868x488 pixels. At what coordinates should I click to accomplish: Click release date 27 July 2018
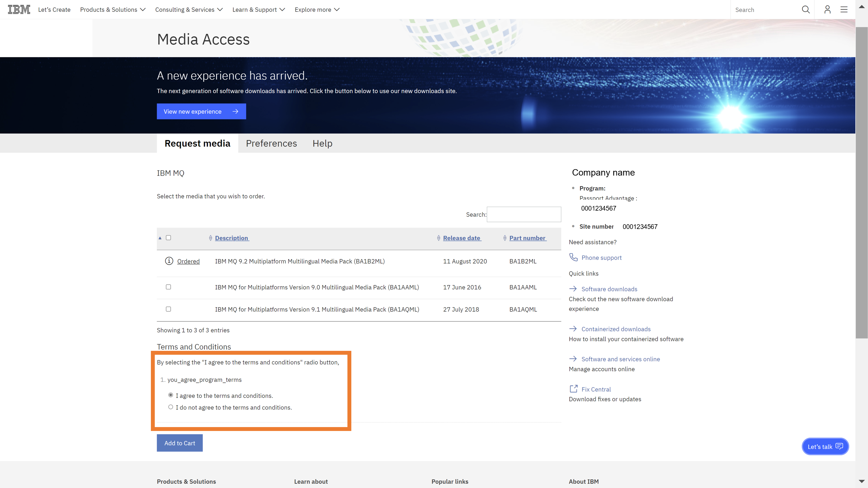461,309
